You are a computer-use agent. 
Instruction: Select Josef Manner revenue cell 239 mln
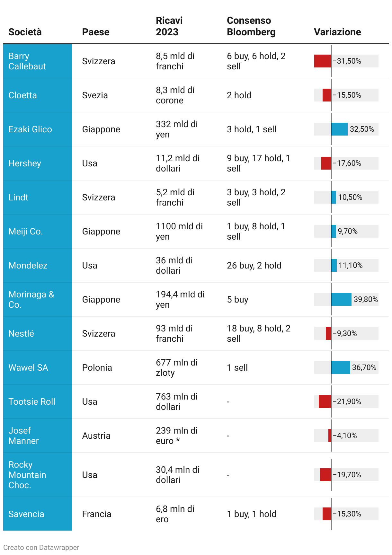[177, 436]
